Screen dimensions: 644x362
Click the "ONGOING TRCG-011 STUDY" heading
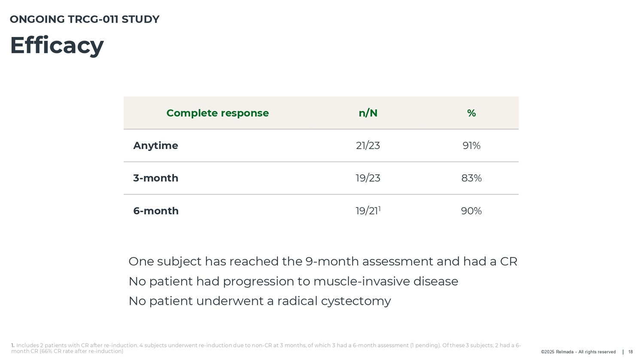coord(85,19)
